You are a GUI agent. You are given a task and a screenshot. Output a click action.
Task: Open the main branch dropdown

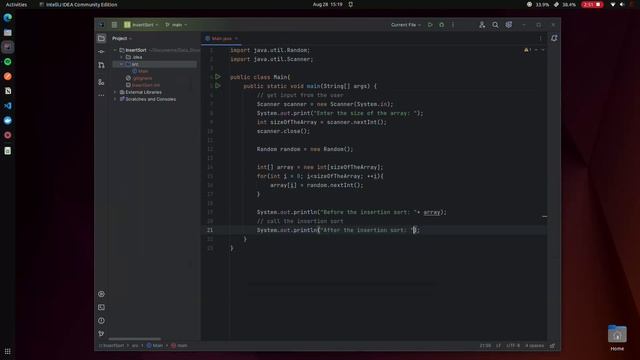pyautogui.click(x=176, y=25)
